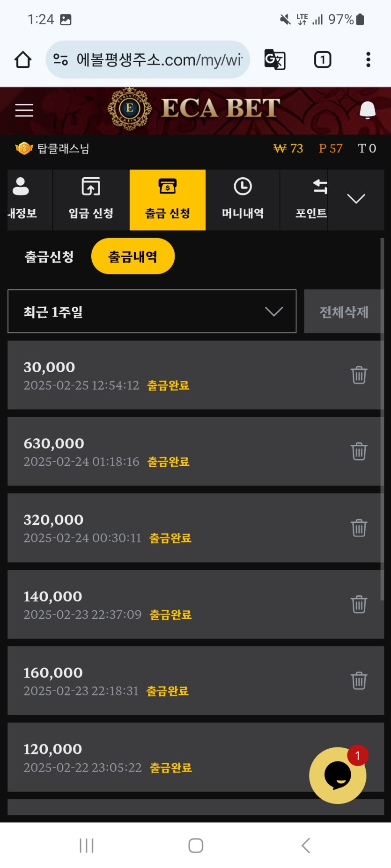Delete the 160,000 withdrawal record

(359, 680)
